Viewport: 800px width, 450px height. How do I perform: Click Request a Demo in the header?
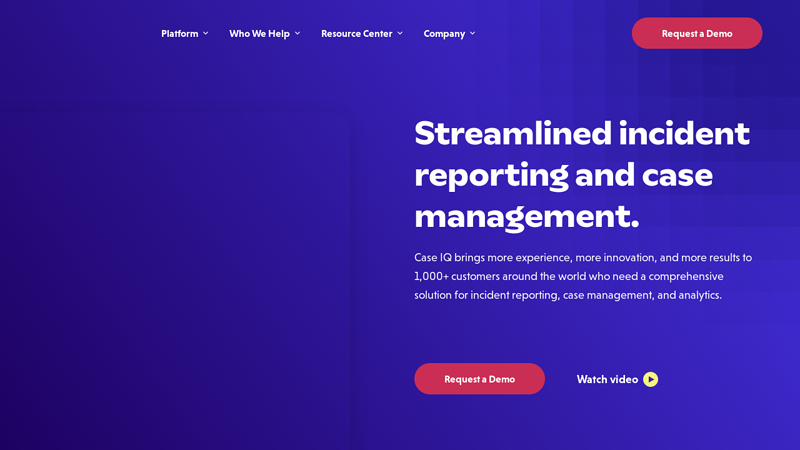697,33
